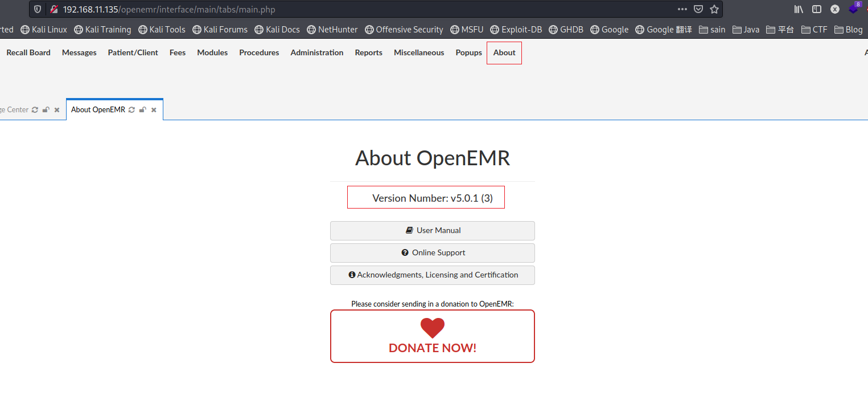Refresh the About OpenEMR tab
The height and width of the screenshot is (412, 868).
[131, 110]
